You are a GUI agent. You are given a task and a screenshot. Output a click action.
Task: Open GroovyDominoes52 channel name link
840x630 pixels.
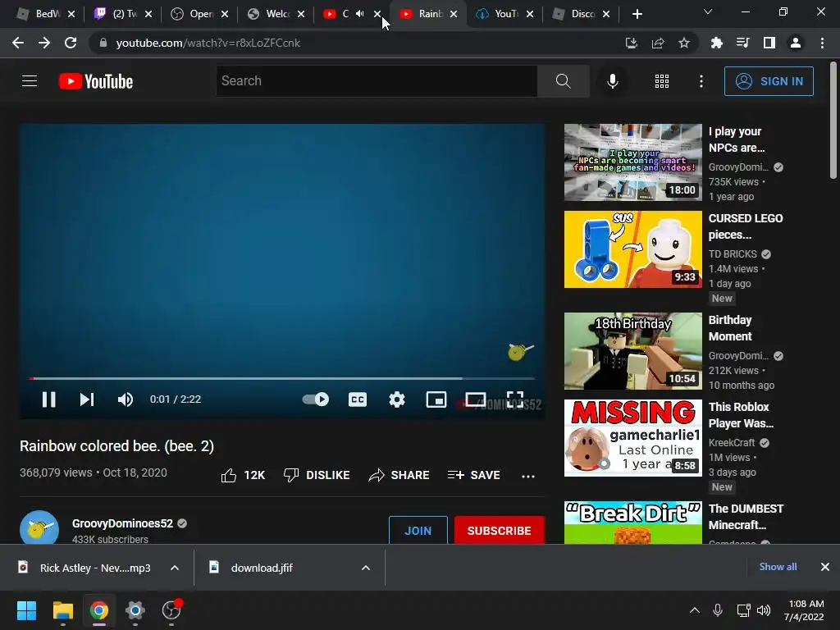123,523
